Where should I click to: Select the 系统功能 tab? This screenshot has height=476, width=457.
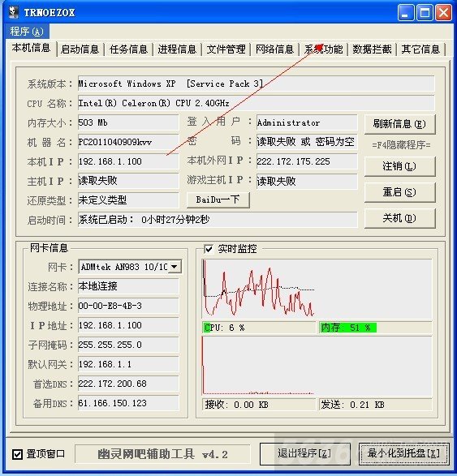(x=323, y=49)
